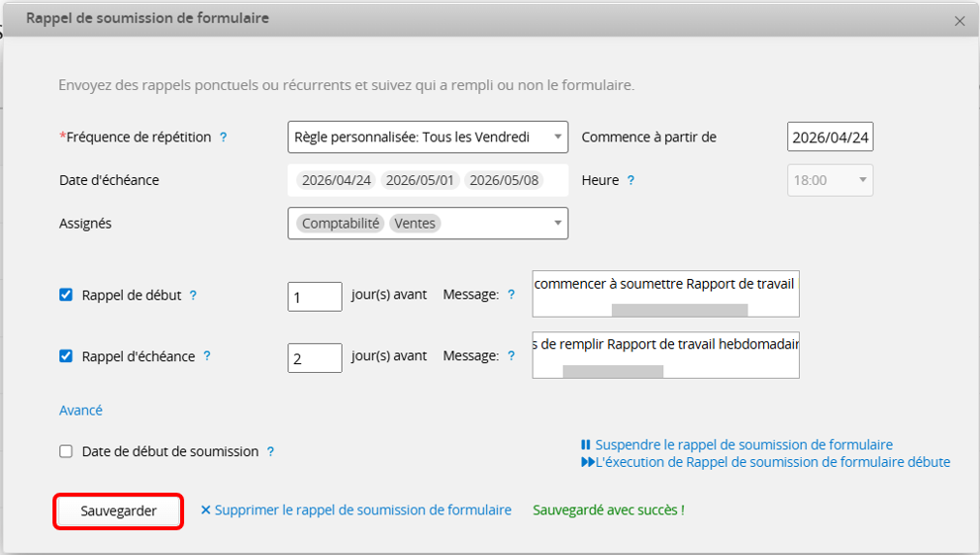
Task: Click help icon beside Heure label
Action: (631, 181)
